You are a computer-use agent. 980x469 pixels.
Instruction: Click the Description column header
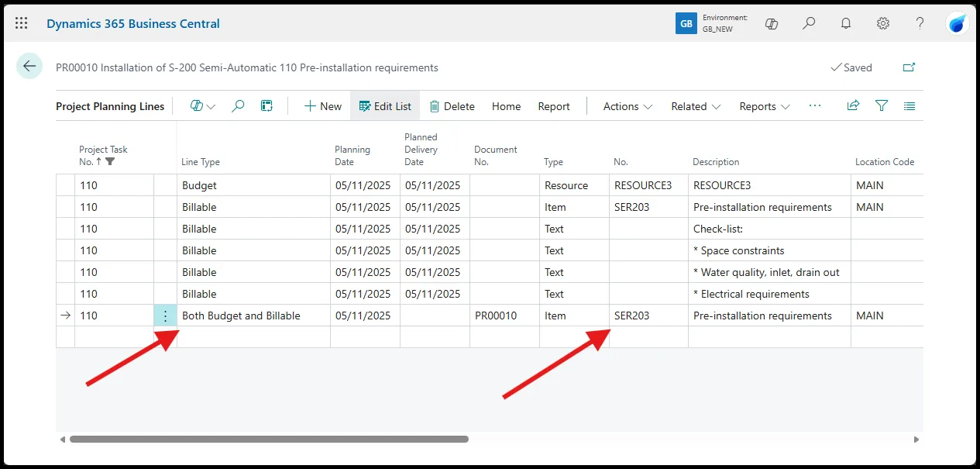[716, 162]
